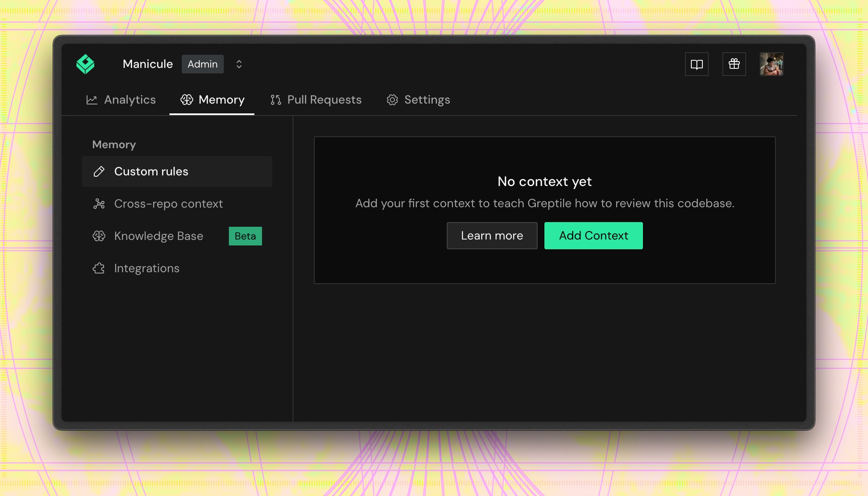Select the Memory tab
The height and width of the screenshot is (496, 868).
click(212, 100)
